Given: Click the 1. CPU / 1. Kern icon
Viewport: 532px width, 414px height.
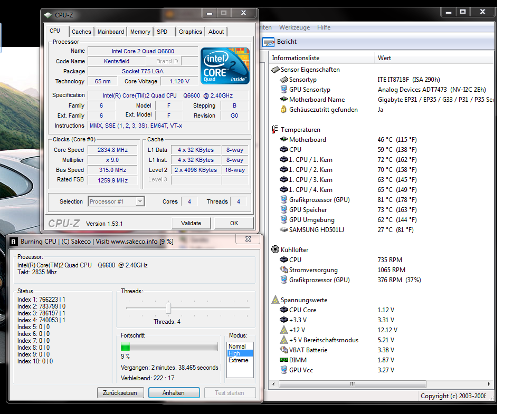Looking at the screenshot, I should pyautogui.click(x=283, y=159).
